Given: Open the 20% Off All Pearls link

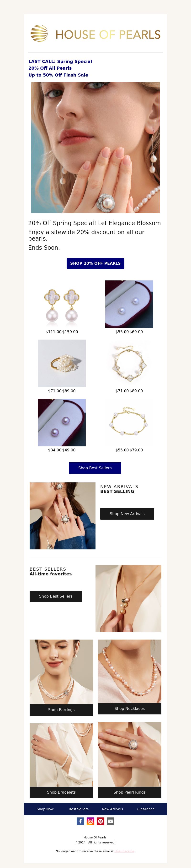Looking at the screenshot, I should (50, 68).
